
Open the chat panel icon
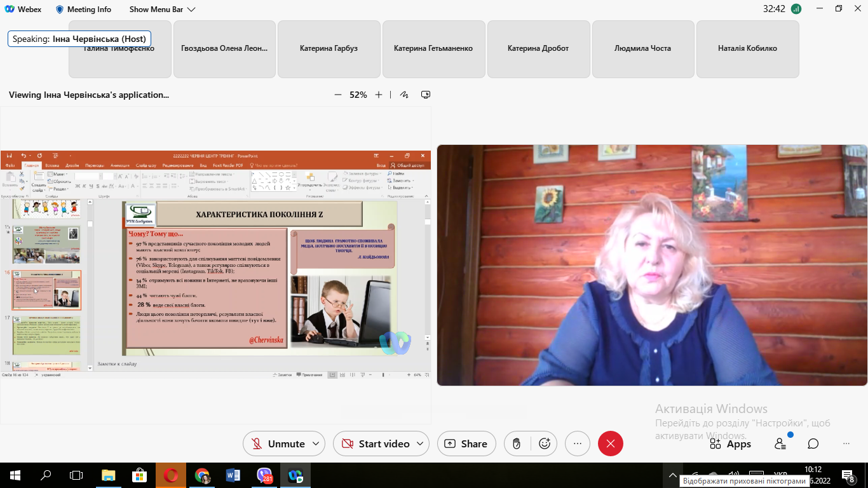[x=813, y=444]
